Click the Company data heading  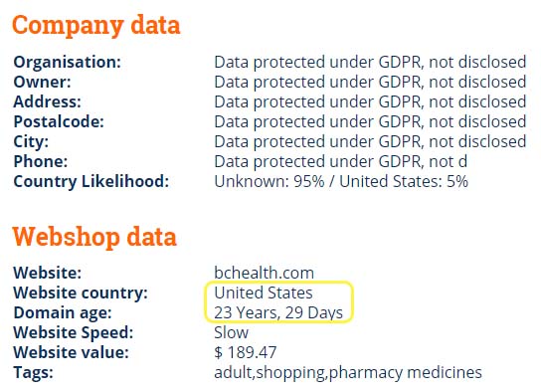(x=96, y=26)
